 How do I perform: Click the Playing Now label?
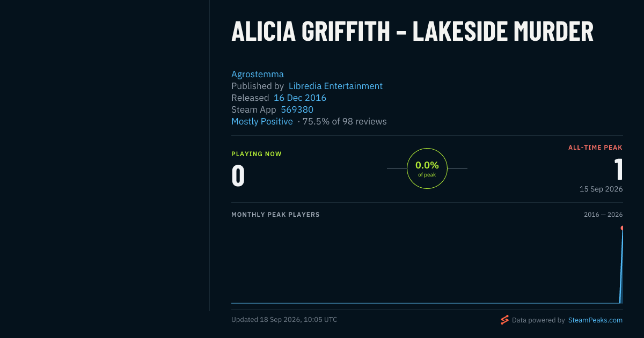tap(257, 154)
